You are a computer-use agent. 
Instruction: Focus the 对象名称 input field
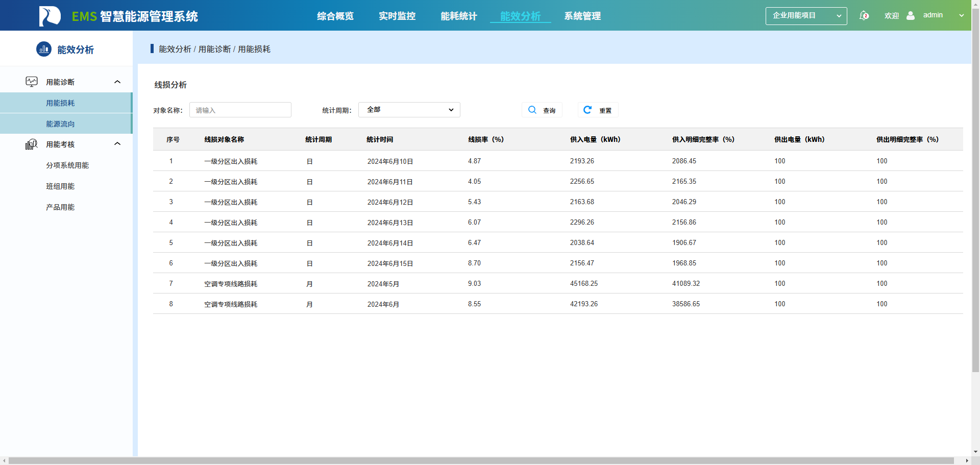(x=240, y=110)
